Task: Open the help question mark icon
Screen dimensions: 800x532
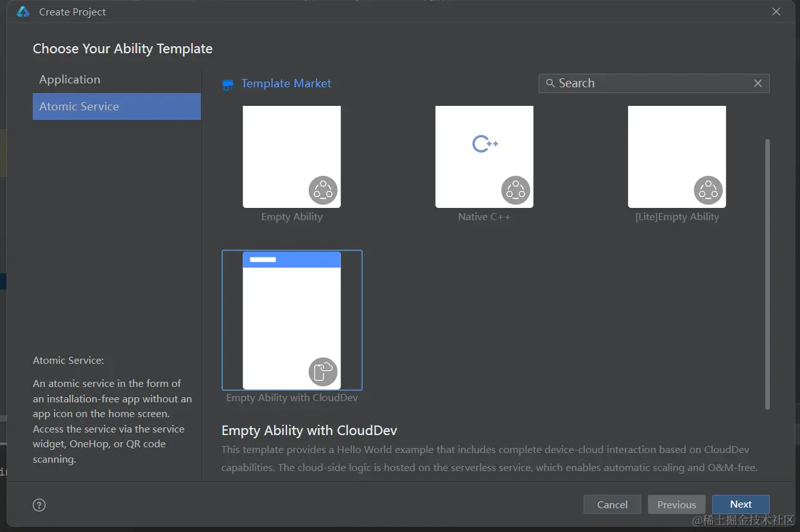Action: coord(39,505)
